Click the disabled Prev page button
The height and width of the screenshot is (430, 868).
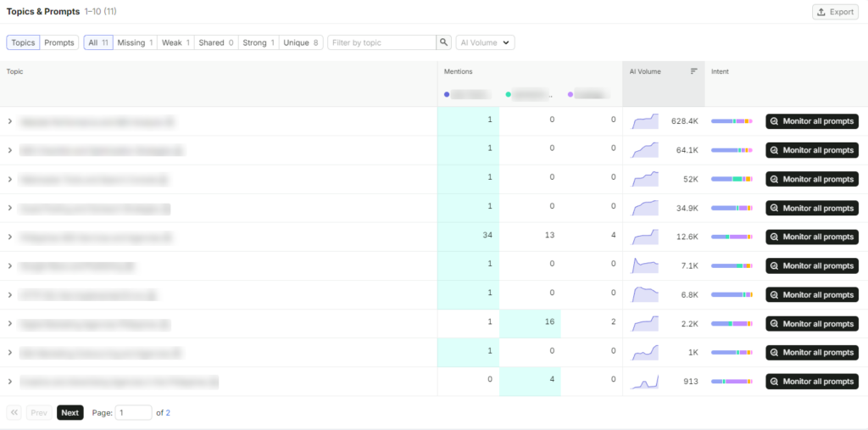(x=39, y=413)
